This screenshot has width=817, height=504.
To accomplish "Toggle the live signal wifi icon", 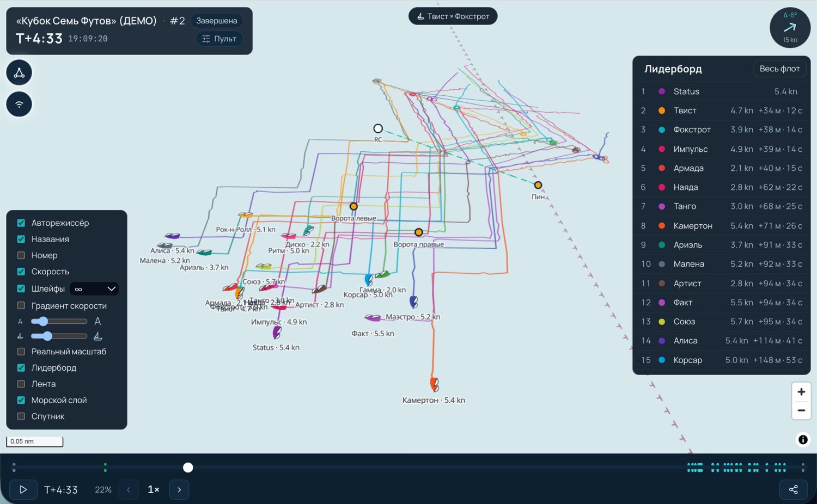I will [19, 105].
